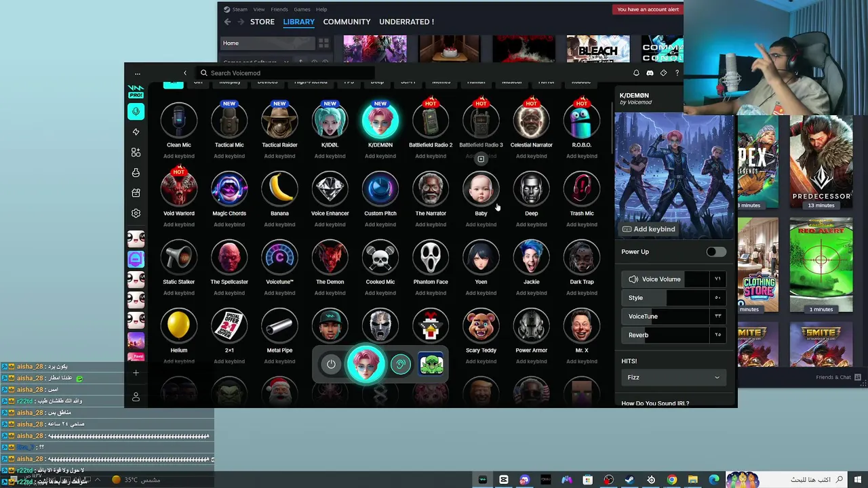Screen dimensions: 868x488
Task: Go back with Voicemod's left chevron
Action: [x=184, y=73]
